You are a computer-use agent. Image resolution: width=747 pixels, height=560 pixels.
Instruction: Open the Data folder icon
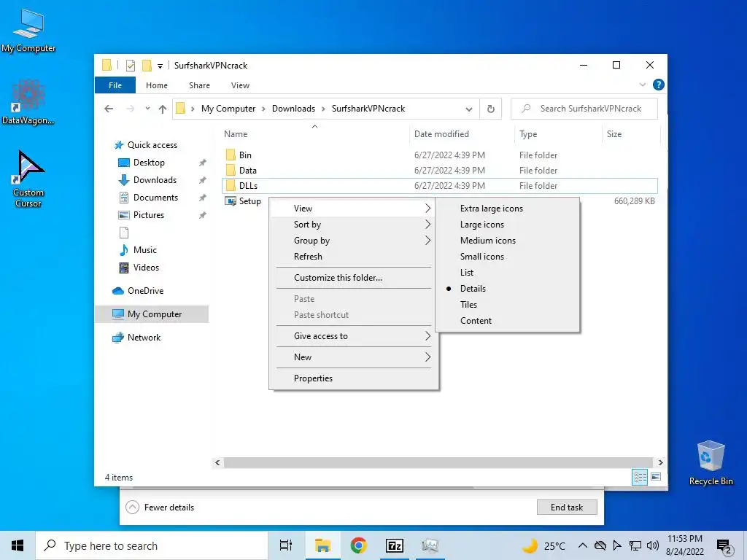click(x=231, y=170)
